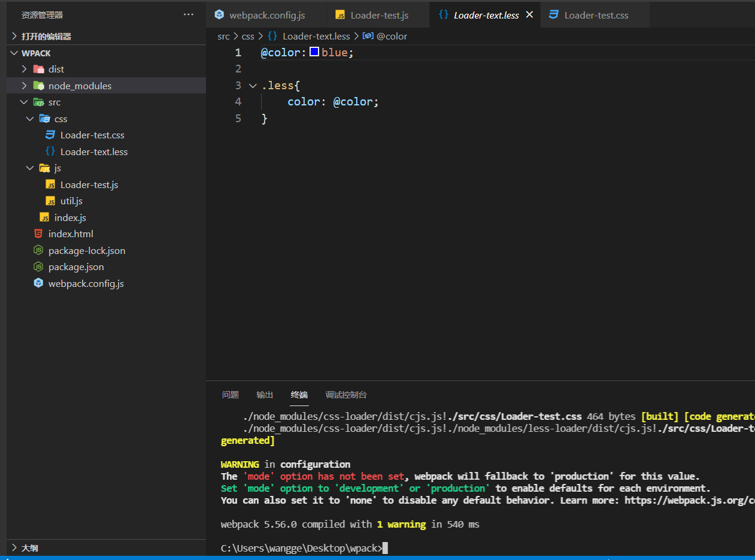Click the Loader-text.less braces icon in explorer
Image resolution: width=755 pixels, height=560 pixels.
[51, 152]
